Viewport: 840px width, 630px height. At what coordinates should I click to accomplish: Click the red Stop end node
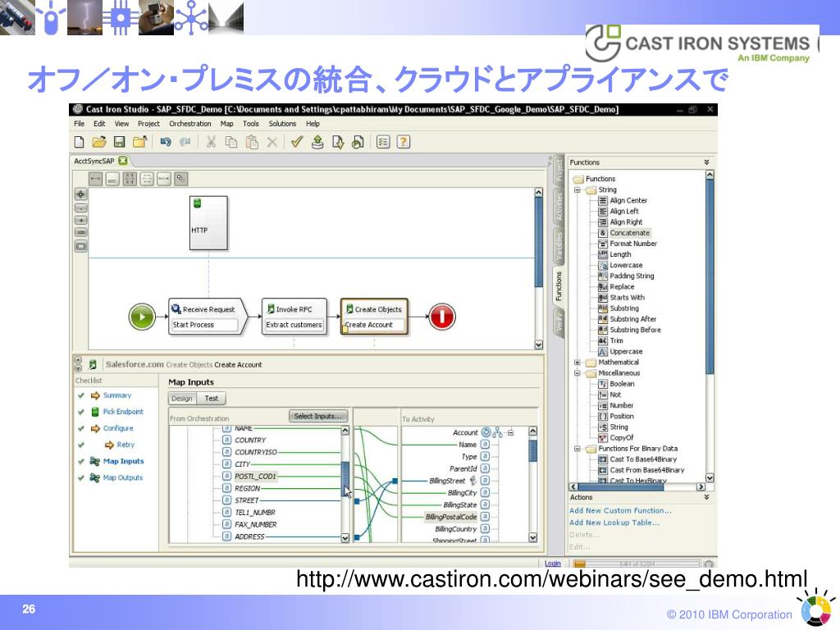(442, 317)
